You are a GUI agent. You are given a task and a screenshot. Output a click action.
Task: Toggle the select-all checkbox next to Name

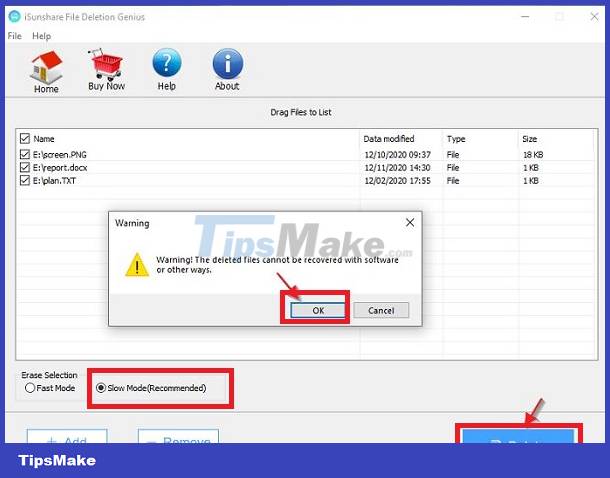coord(25,138)
